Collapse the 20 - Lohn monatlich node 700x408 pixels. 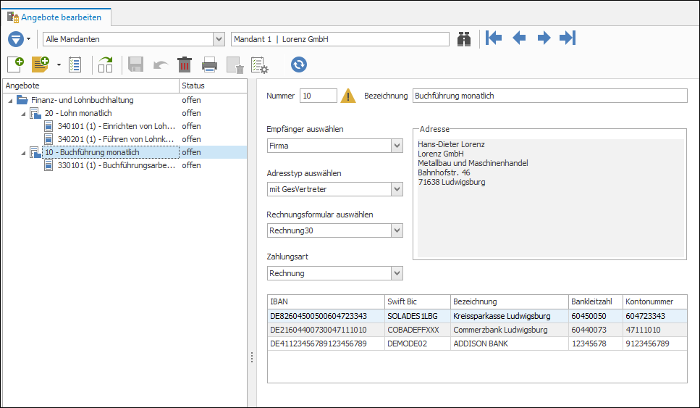tap(23, 113)
